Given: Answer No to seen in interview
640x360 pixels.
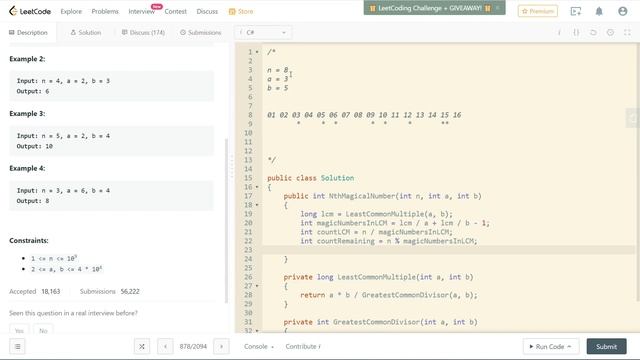Looking at the screenshot, I should pyautogui.click(x=43, y=330).
